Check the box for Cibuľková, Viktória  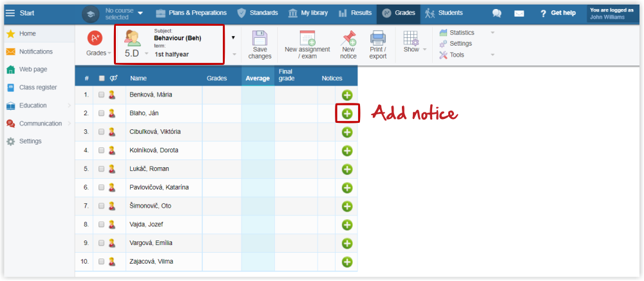[x=102, y=132]
